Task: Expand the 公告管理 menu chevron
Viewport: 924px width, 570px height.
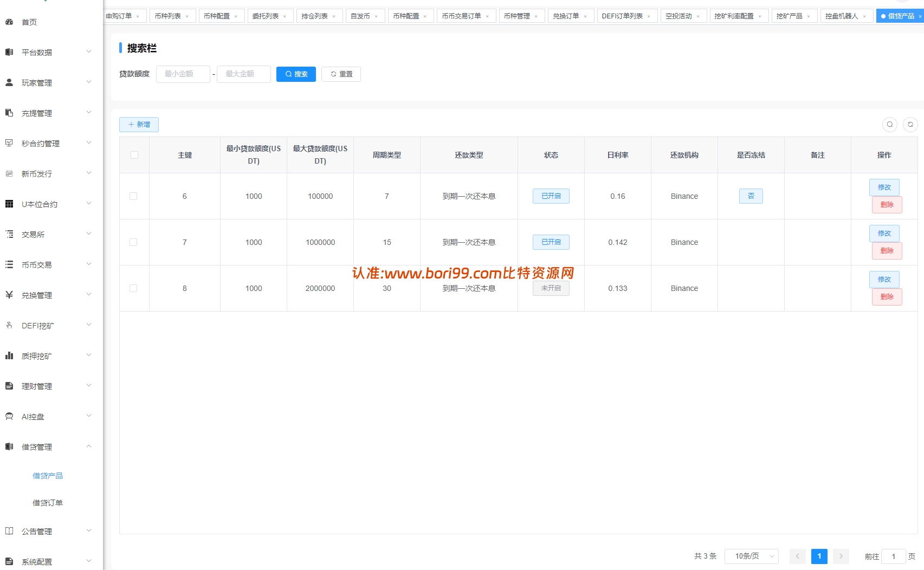Action: tap(89, 531)
